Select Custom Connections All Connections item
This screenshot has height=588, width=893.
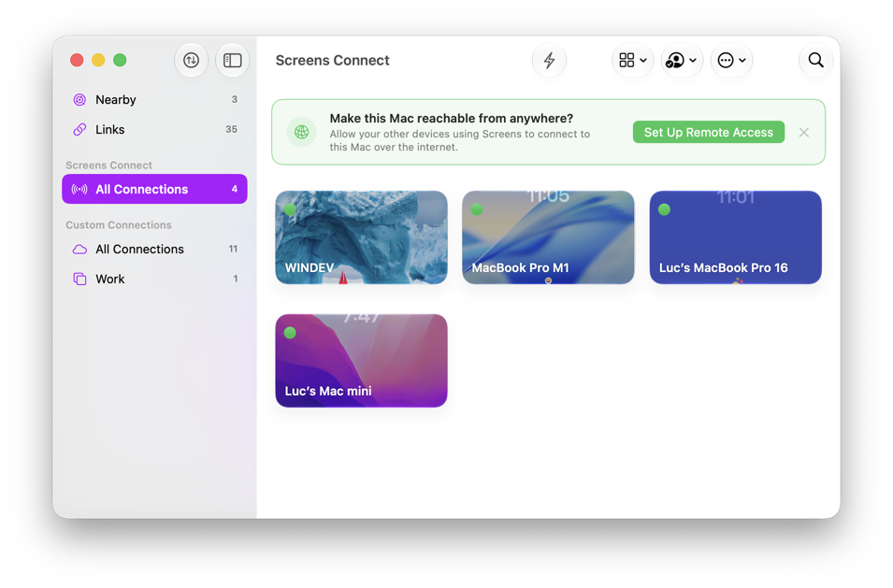pos(154,249)
